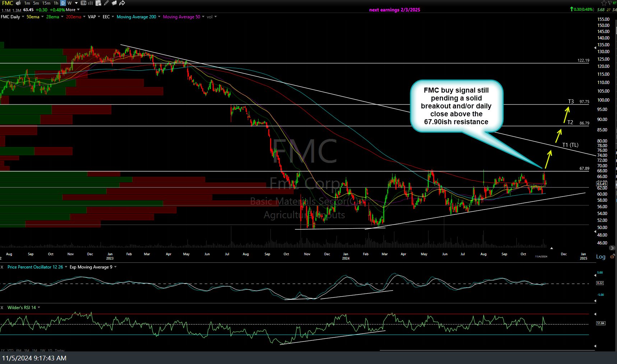Select the pencil drawing tool

[106, 3]
